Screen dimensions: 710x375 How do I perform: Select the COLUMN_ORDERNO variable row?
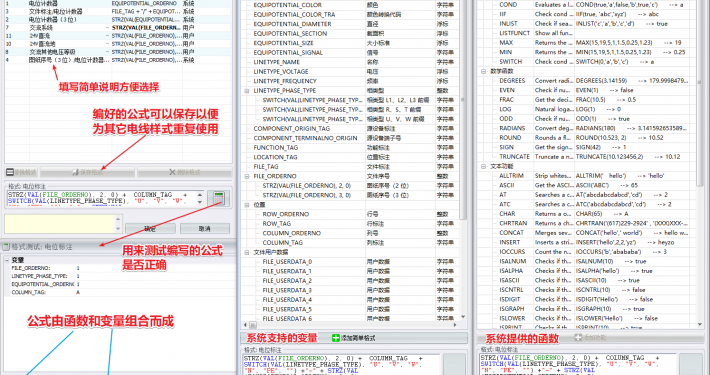(x=350, y=233)
